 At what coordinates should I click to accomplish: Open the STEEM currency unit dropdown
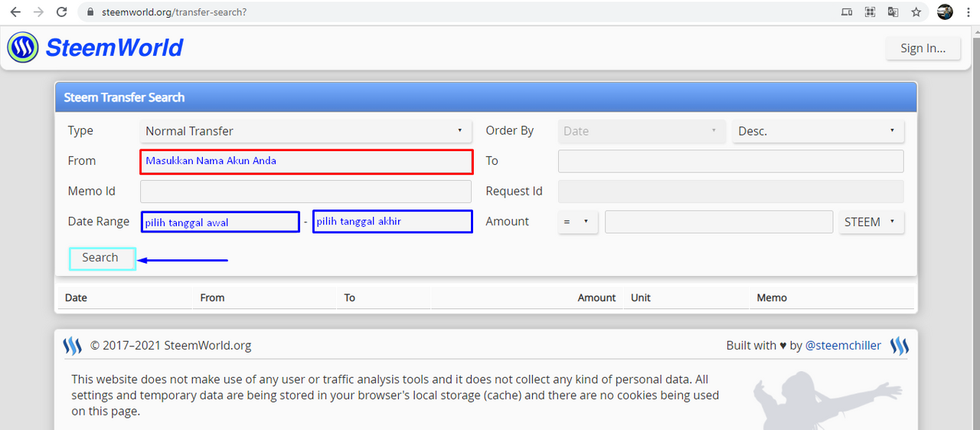coord(871,222)
